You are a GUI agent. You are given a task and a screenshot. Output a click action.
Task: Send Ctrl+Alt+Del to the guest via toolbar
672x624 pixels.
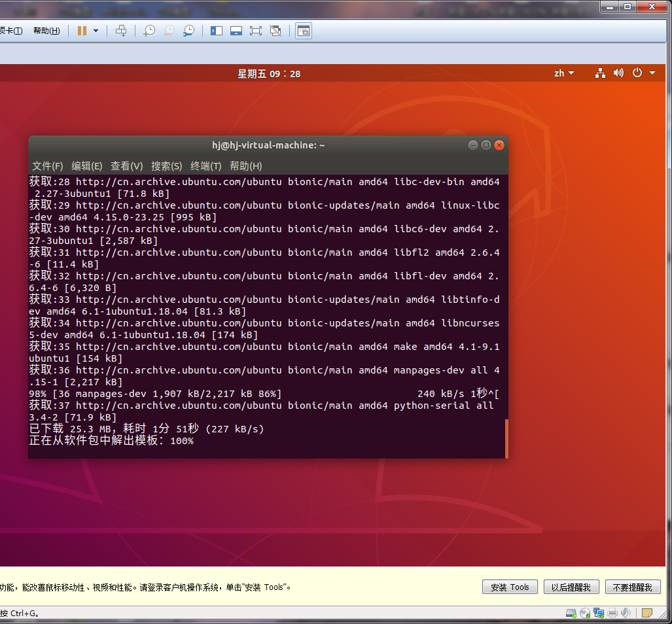(121, 31)
